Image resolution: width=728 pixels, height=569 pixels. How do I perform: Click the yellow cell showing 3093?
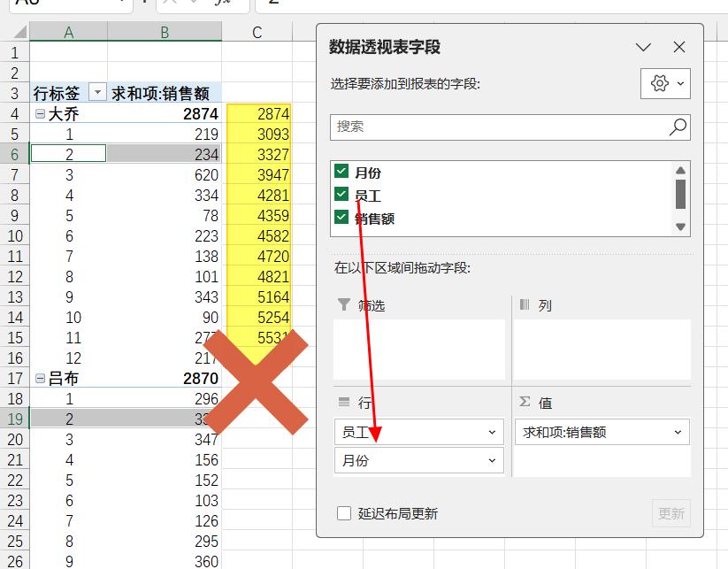(258, 135)
